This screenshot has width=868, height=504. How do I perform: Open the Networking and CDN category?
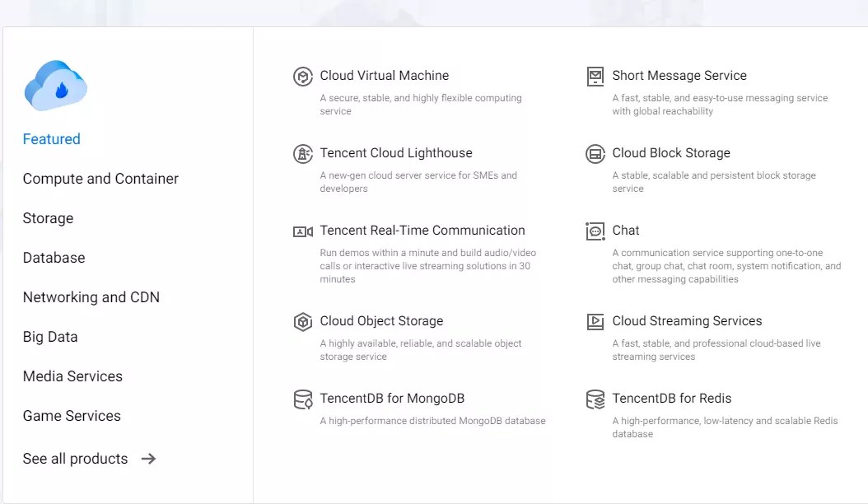91,297
